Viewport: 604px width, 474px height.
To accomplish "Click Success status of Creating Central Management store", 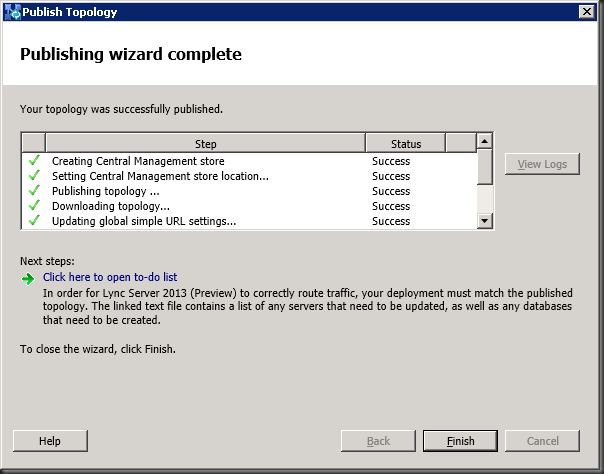I will pyautogui.click(x=391, y=161).
